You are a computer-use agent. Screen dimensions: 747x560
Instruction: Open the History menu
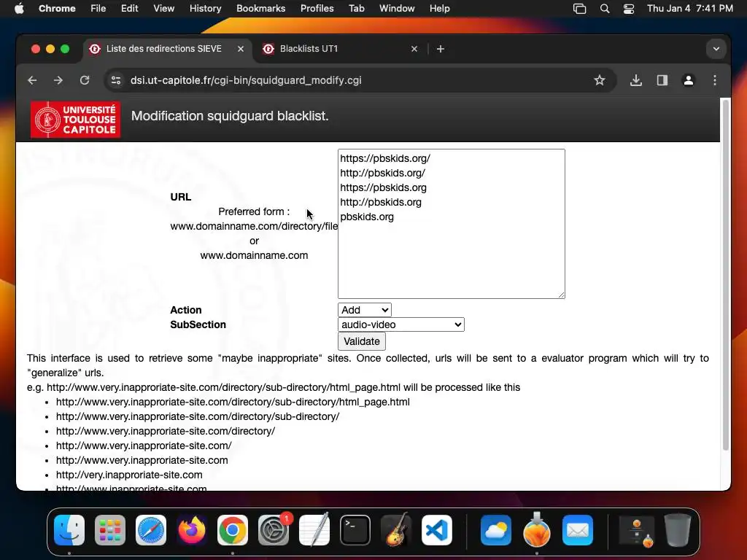coord(205,9)
